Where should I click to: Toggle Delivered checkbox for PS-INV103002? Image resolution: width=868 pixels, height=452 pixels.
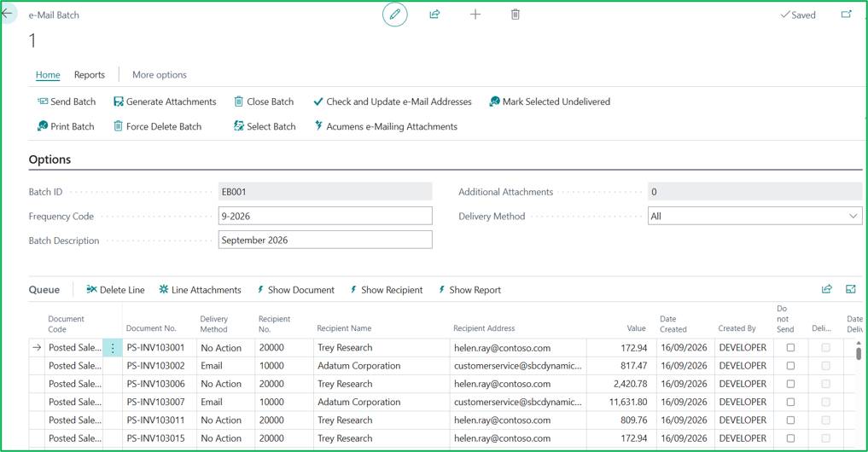coord(825,366)
